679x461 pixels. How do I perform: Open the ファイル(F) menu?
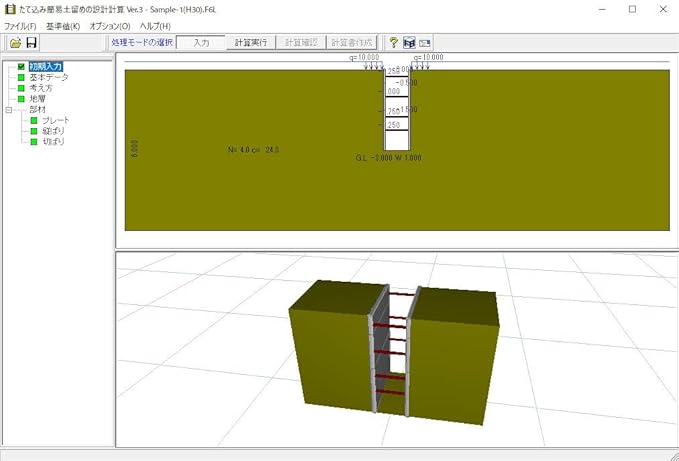point(20,26)
